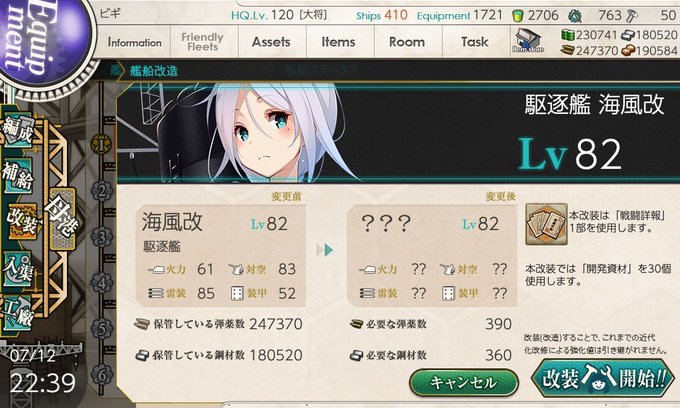Viewport: 680px width, 408px height.
Task: Open the 補給 resupply menu icon
Action: [17, 176]
